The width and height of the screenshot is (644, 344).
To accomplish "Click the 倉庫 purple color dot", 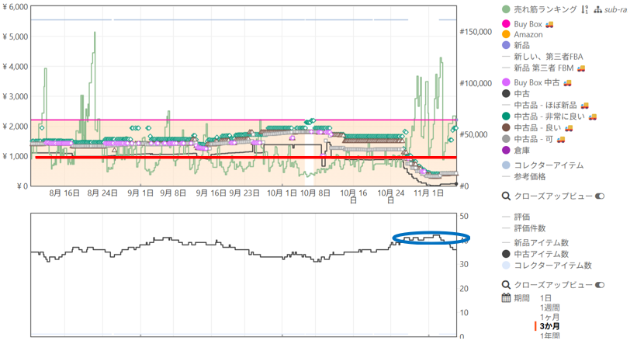I will click(506, 151).
